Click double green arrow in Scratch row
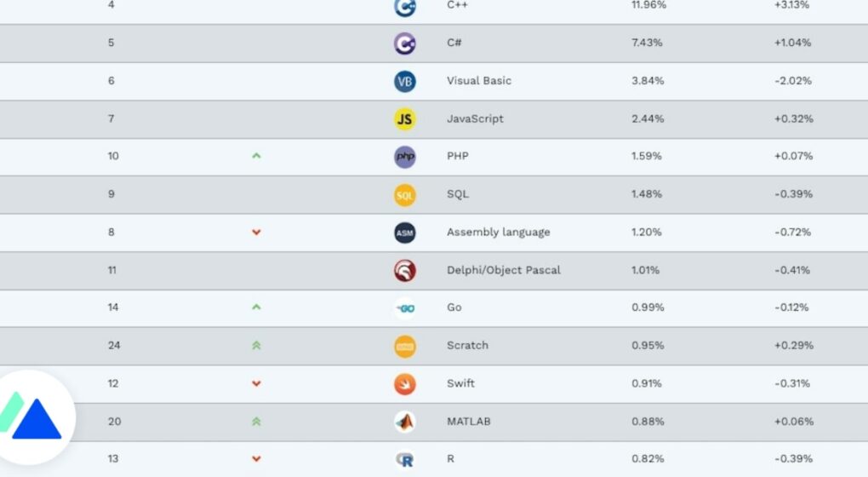The height and width of the screenshot is (477, 868). [256, 345]
